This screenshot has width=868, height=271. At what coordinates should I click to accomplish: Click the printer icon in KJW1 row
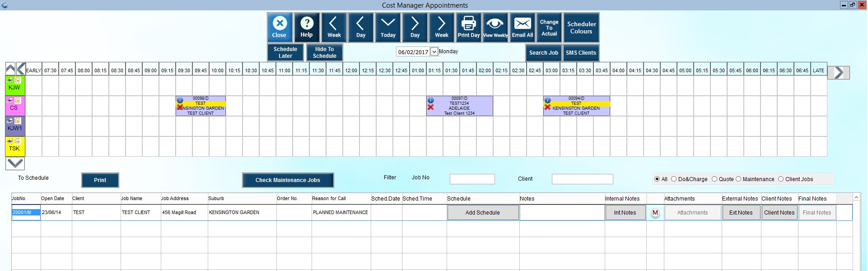[x=9, y=121]
